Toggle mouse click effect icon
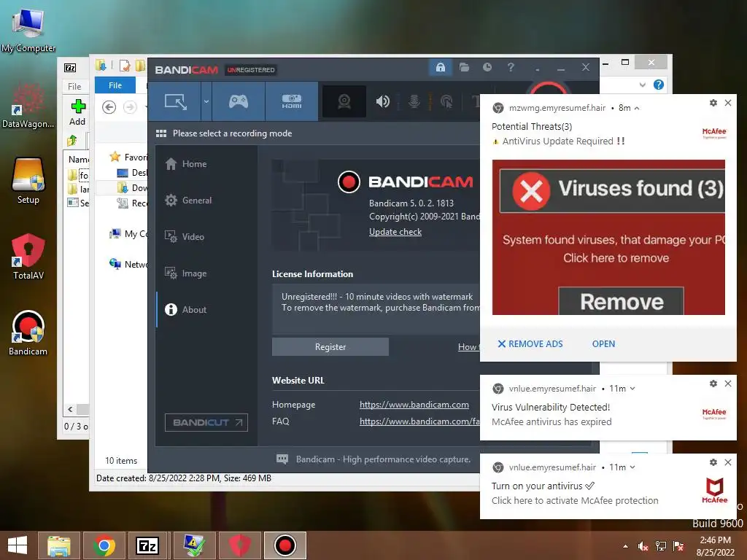Image resolution: width=747 pixels, height=560 pixels. 446,101
